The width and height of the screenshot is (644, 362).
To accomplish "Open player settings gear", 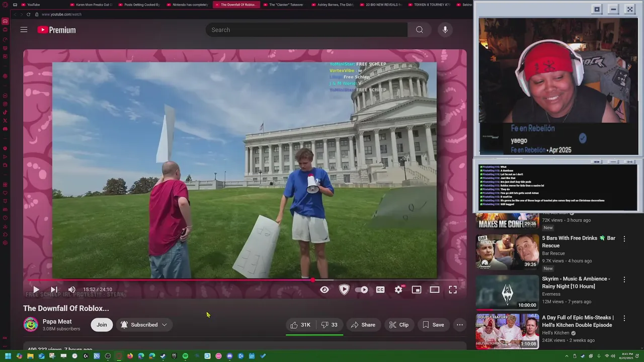I will click(x=398, y=290).
